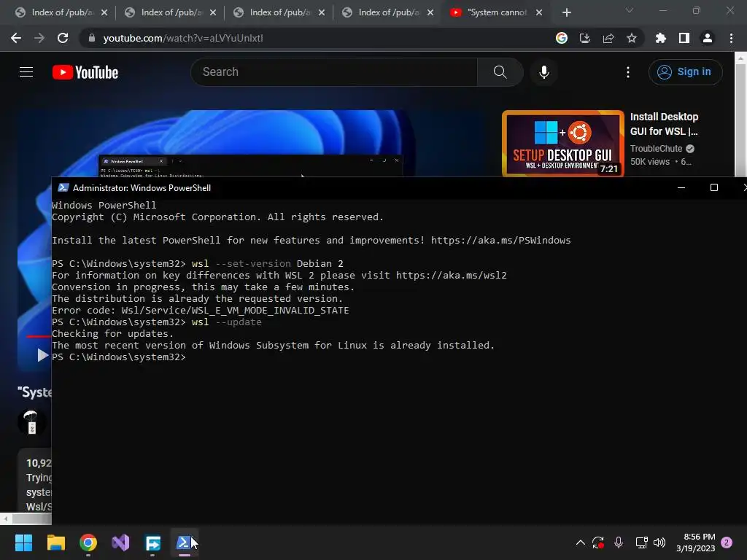Open the TroubleChute channel link
Viewport: 747px width, 560px height.
[x=656, y=149]
